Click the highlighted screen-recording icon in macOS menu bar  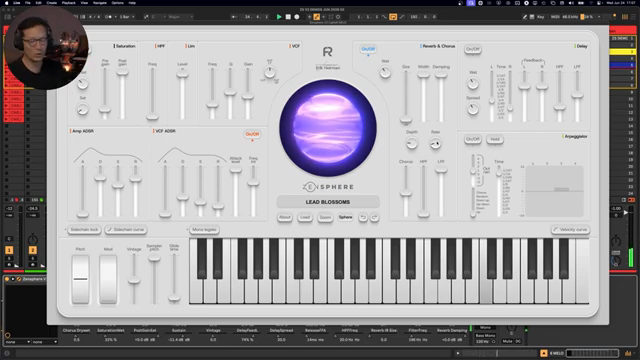[471, 3]
